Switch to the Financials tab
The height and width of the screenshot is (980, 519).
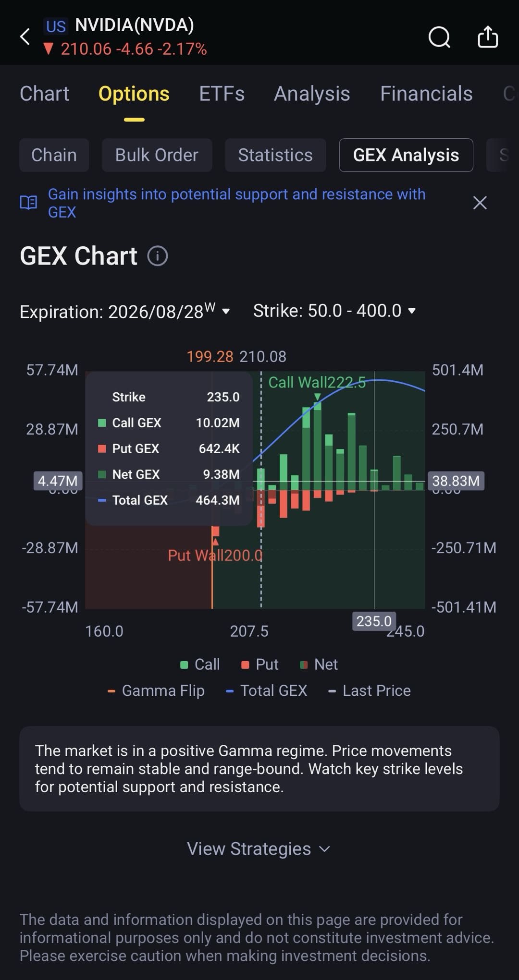point(426,94)
